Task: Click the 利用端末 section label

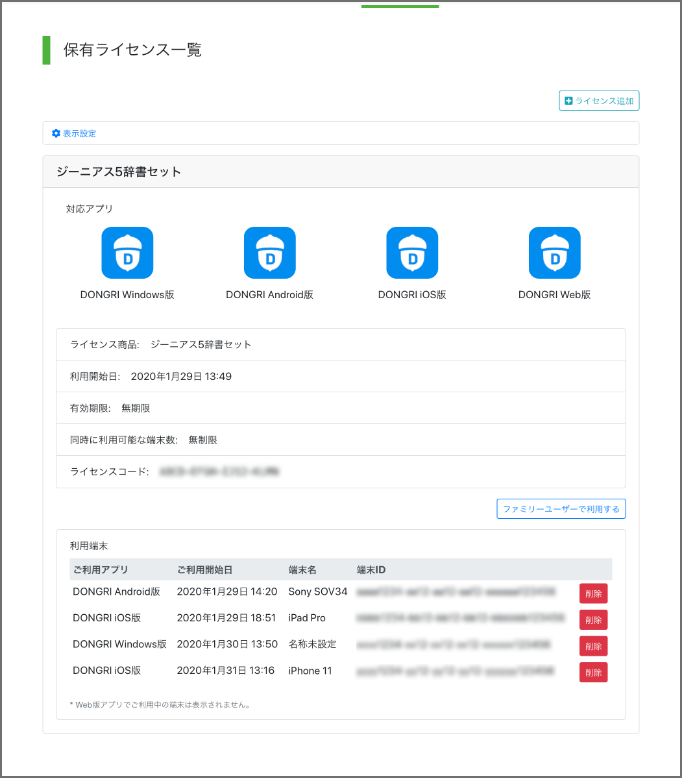Action: [x=89, y=546]
